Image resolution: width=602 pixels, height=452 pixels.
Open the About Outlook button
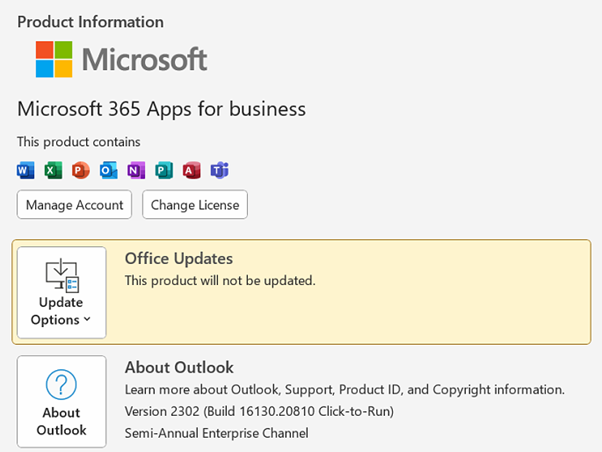pos(61,401)
